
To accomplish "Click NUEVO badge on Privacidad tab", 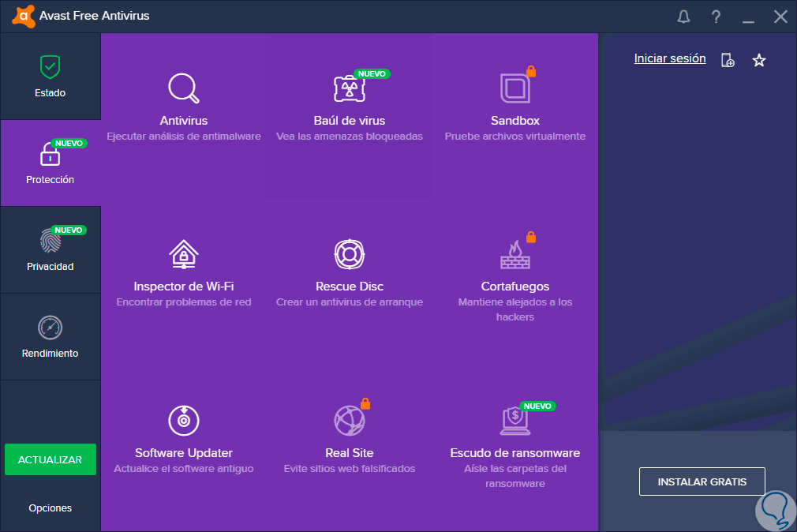I will point(69,230).
